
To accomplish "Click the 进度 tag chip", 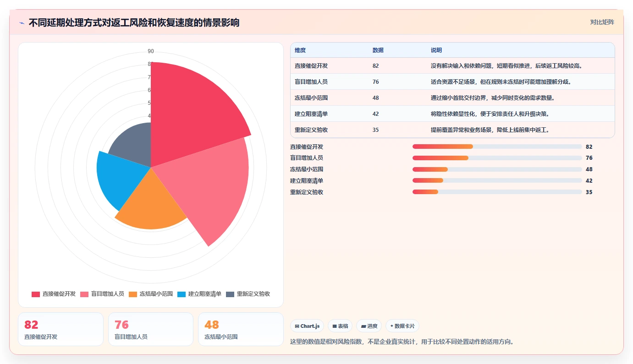I will pyautogui.click(x=369, y=326).
